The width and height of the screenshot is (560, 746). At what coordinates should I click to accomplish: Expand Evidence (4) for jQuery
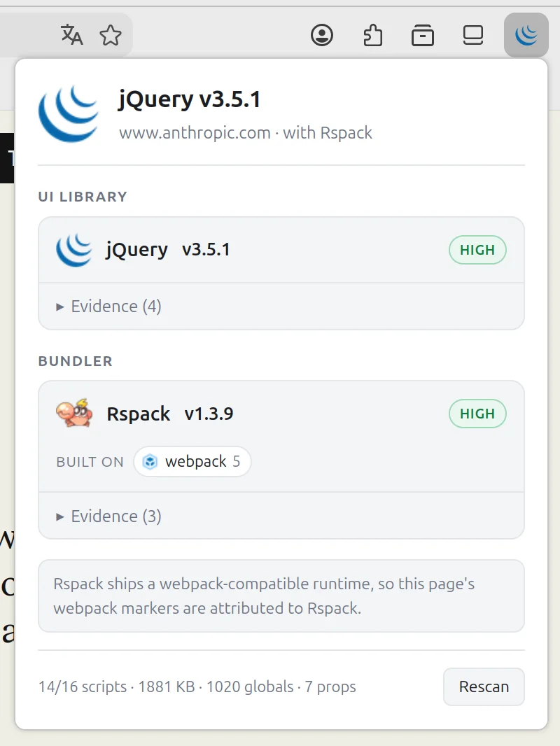coord(108,307)
